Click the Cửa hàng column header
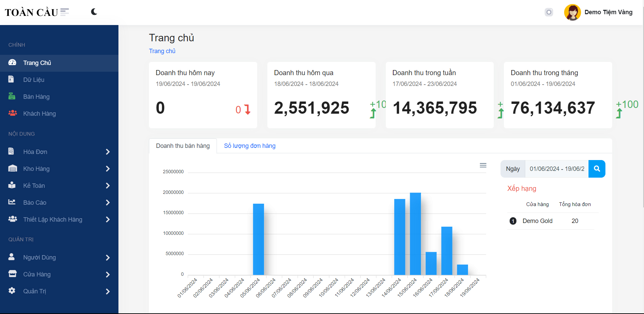Image resolution: width=644 pixels, height=314 pixels. click(x=537, y=204)
